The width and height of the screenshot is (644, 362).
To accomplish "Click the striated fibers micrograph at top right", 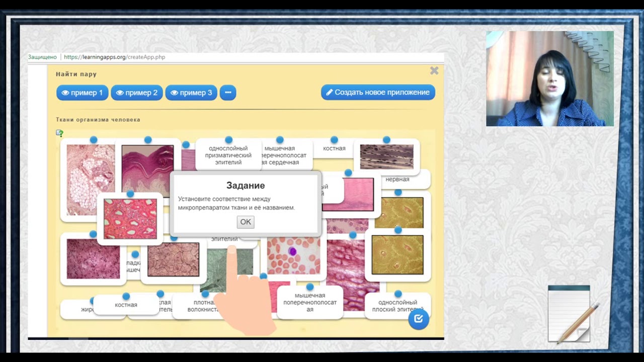I will (386, 156).
